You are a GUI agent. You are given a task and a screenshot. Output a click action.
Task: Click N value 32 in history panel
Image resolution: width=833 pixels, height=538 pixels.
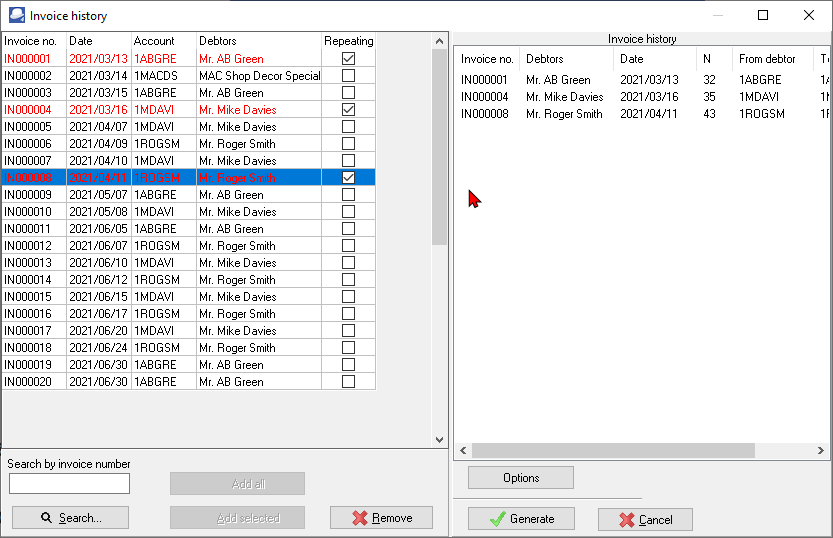click(709, 80)
